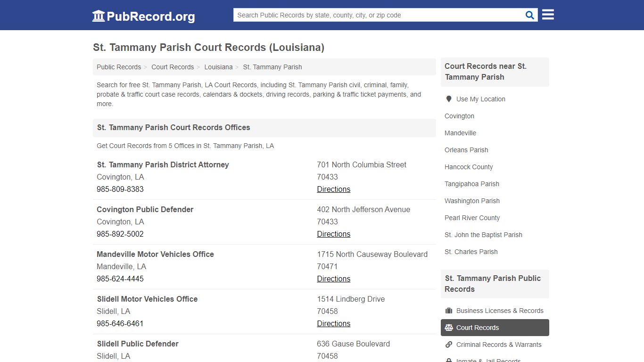The image size is (644, 362).
Task: Click the link icon beside Criminal Records
Action: [449, 345]
